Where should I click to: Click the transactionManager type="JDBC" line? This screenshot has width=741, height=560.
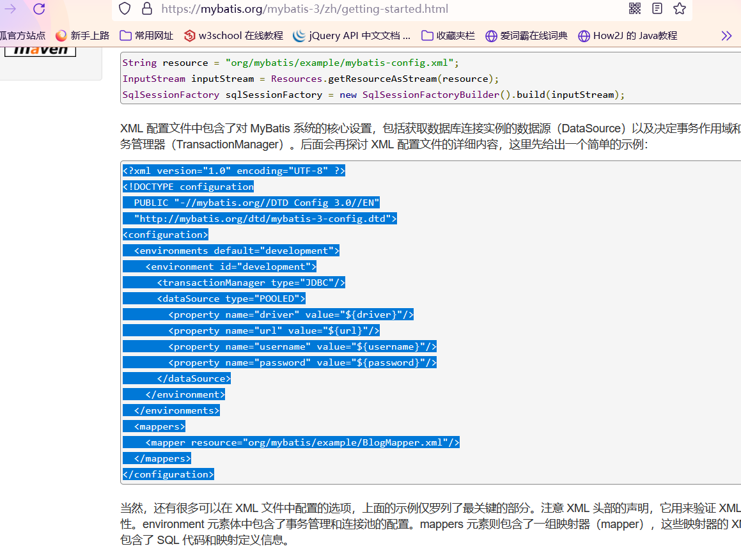click(x=234, y=283)
